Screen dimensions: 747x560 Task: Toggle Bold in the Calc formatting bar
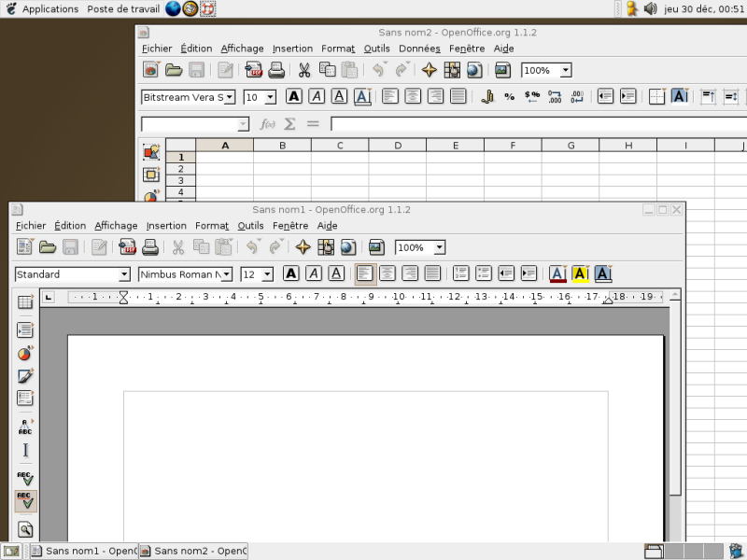click(x=294, y=97)
